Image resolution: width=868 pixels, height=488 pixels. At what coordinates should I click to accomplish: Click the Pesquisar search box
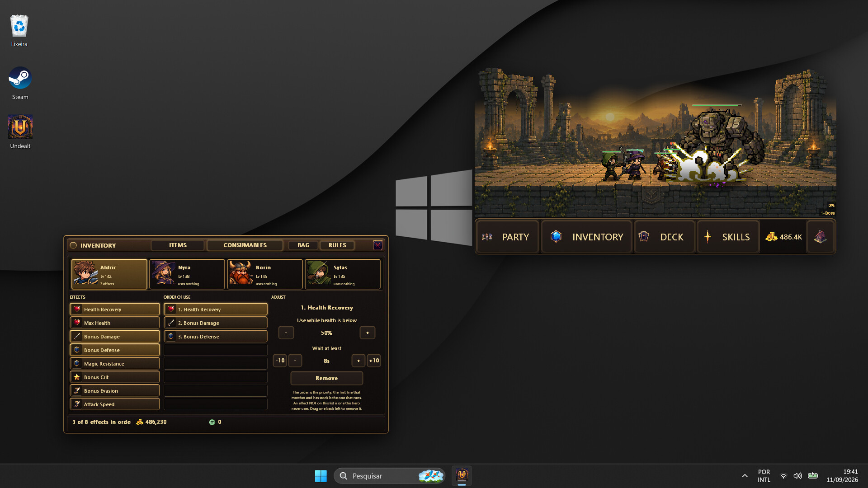389,476
